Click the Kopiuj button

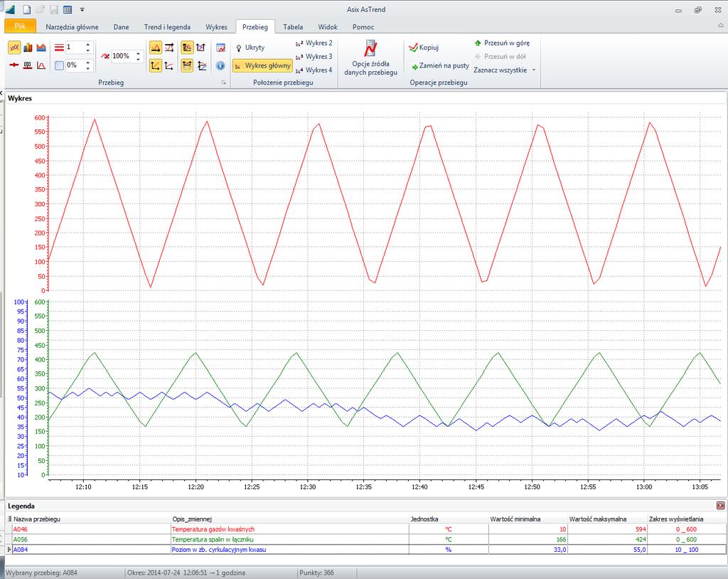point(424,48)
